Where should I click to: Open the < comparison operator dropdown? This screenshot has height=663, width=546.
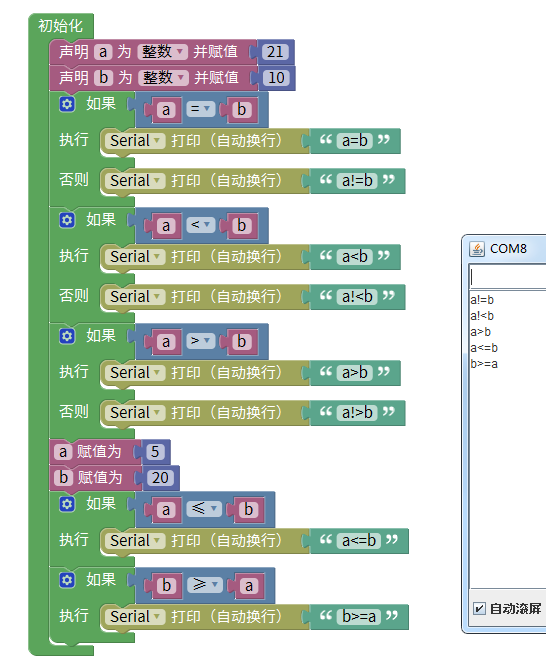tap(201, 225)
